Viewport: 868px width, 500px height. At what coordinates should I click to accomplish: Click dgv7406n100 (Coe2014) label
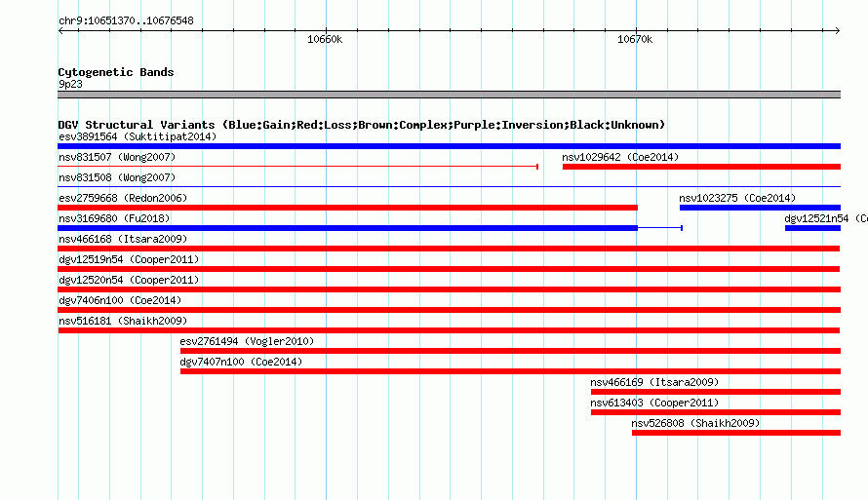point(120,300)
